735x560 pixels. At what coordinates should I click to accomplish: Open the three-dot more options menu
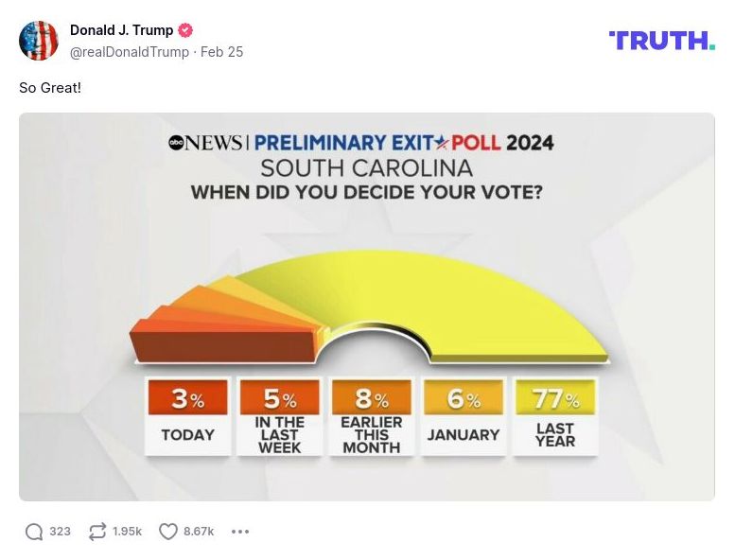pyautogui.click(x=240, y=532)
